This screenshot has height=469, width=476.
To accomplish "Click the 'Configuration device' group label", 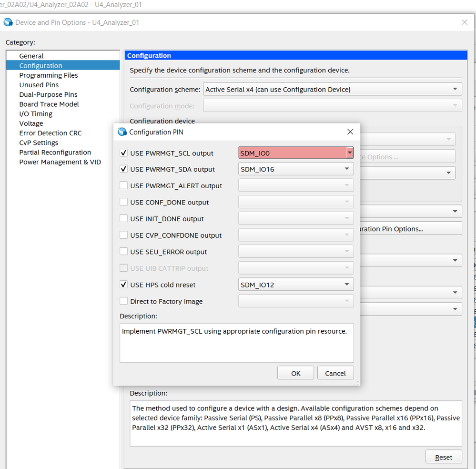I will (x=162, y=121).
